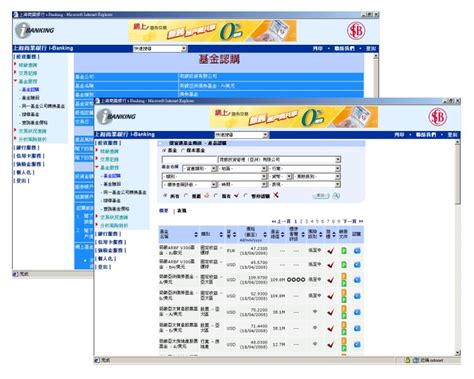This screenshot has width=474, height=379.
Task: Click the padlock icon in the front status bar
Action: tap(407, 360)
